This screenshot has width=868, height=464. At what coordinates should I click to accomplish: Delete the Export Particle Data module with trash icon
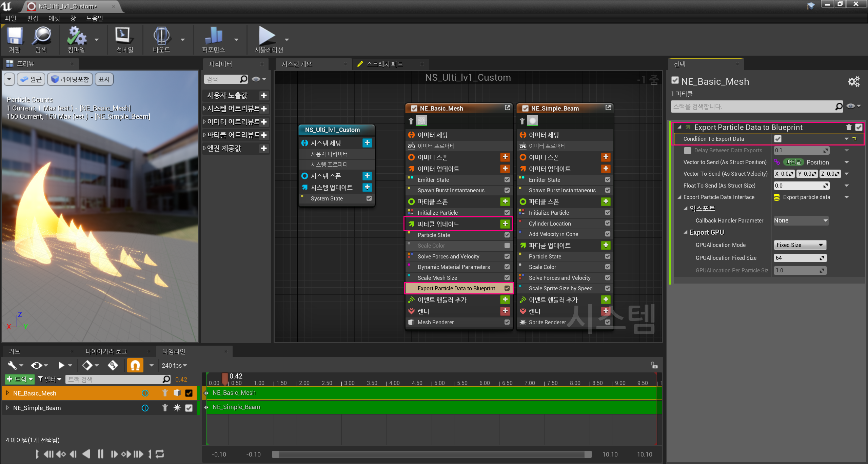[849, 127]
